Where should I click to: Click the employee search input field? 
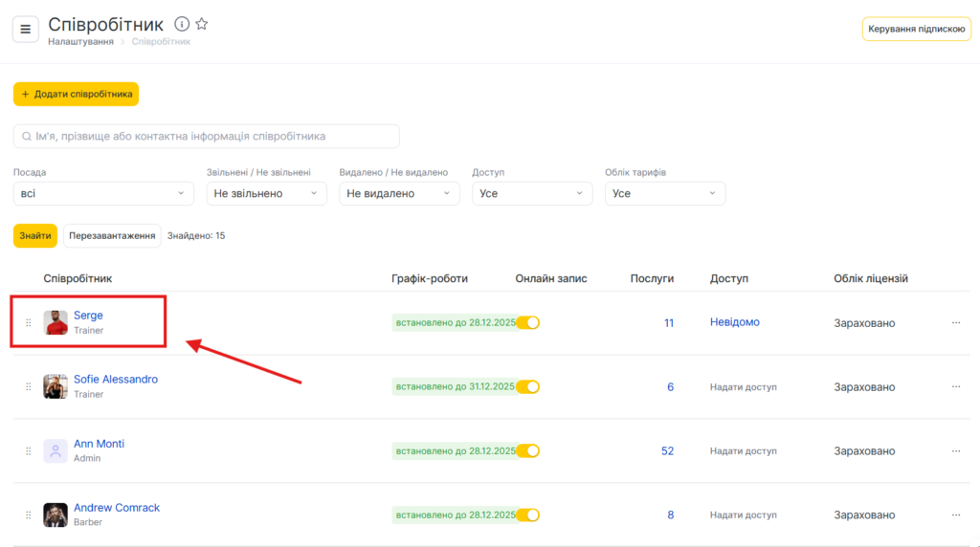pos(206,136)
